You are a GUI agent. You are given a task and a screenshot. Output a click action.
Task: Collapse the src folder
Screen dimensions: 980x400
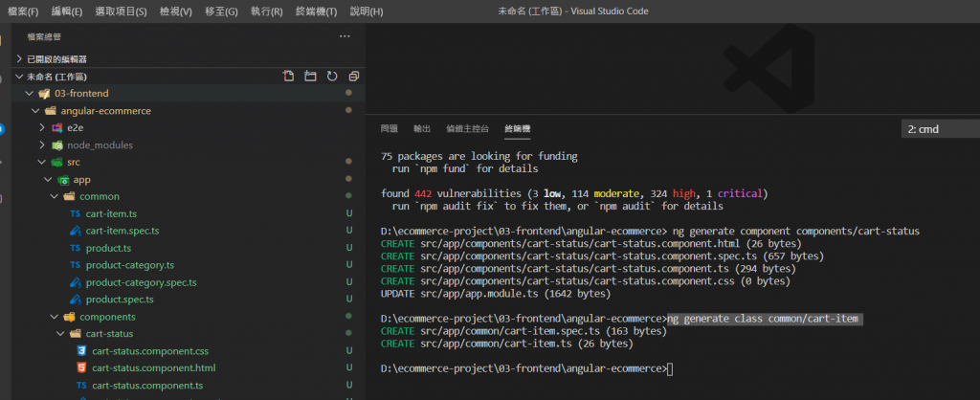pyautogui.click(x=41, y=162)
